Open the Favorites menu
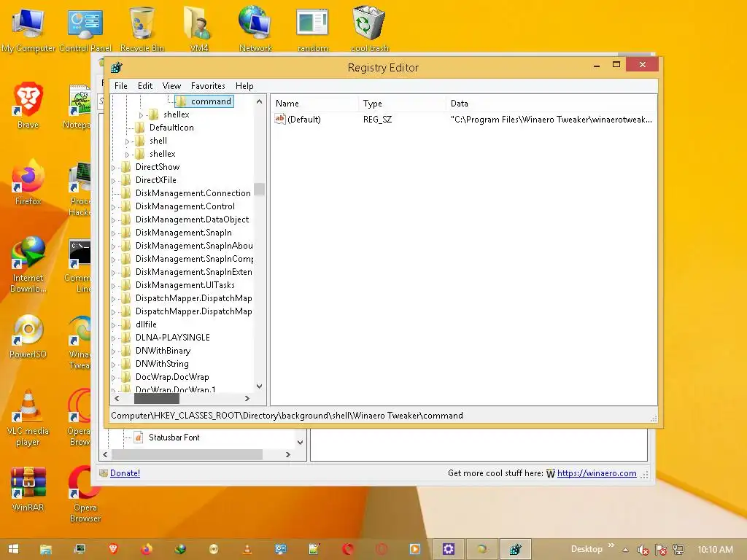The image size is (747, 560). (208, 86)
